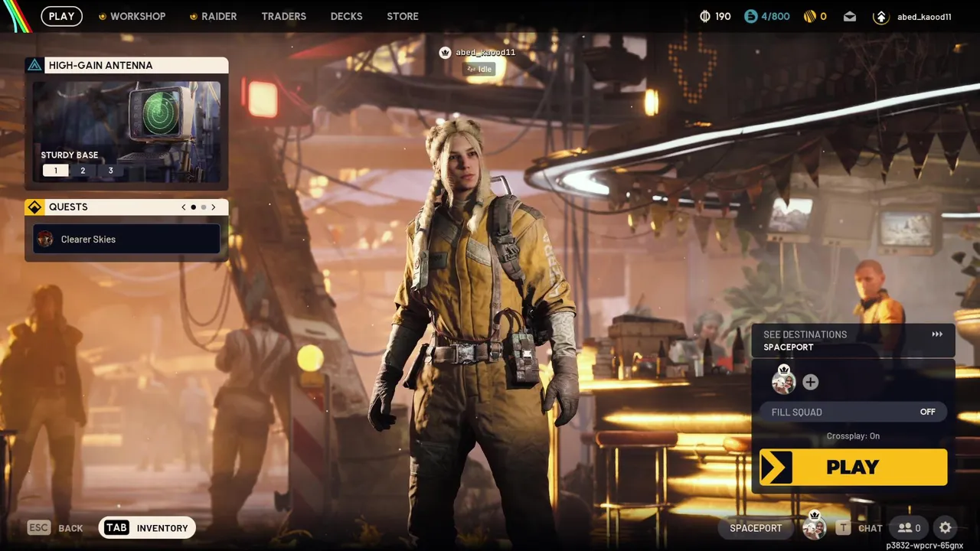Select the first quest page dot
The width and height of the screenshot is (980, 551).
pos(193,207)
